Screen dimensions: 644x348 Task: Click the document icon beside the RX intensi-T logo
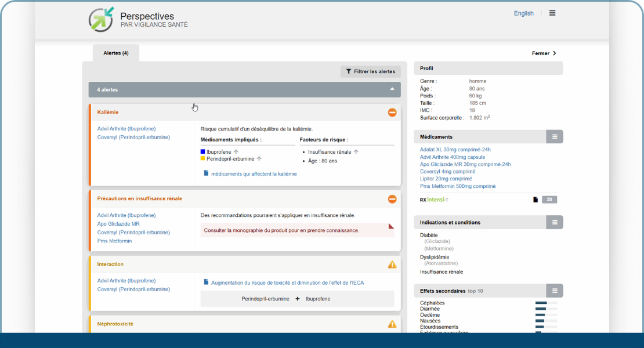tap(535, 198)
